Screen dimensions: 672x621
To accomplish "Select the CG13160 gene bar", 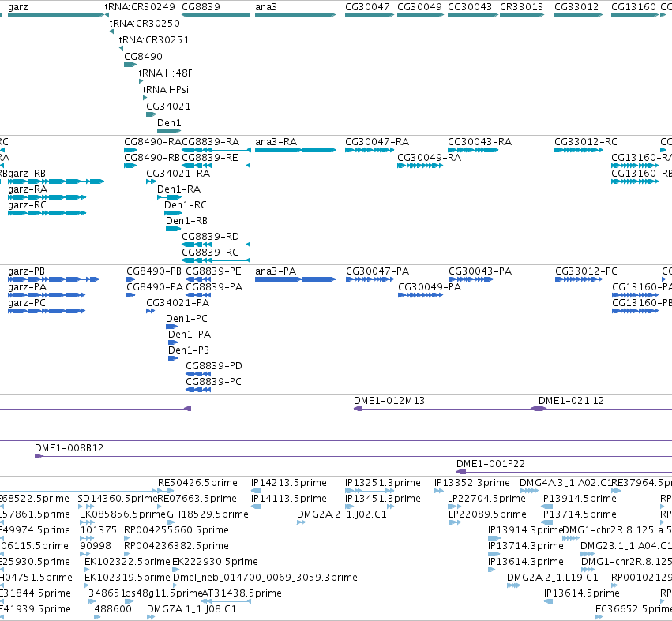I will click(635, 15).
